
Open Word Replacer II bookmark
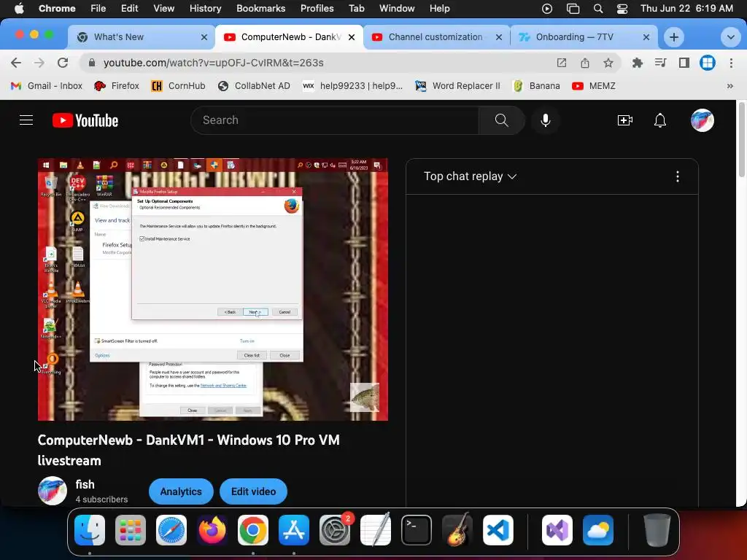457,86
